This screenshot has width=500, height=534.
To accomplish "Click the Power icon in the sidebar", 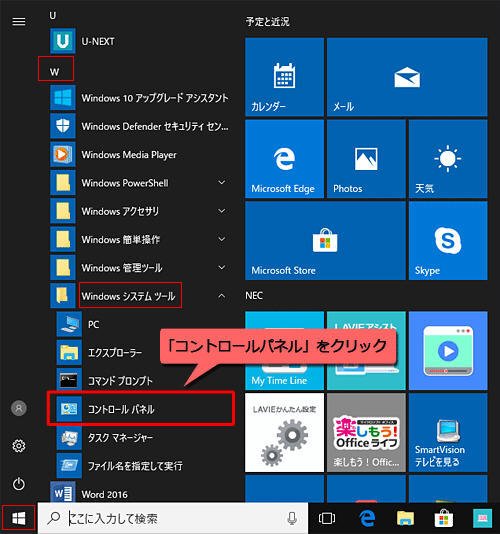I will 19,484.
